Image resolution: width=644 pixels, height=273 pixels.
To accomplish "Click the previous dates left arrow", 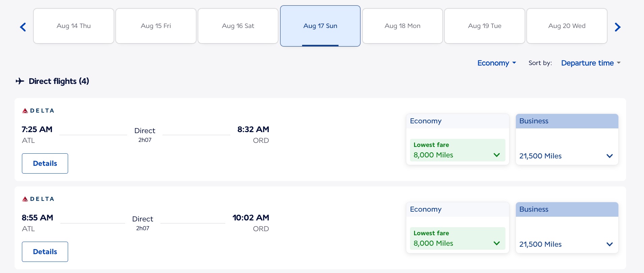I will click(x=23, y=27).
